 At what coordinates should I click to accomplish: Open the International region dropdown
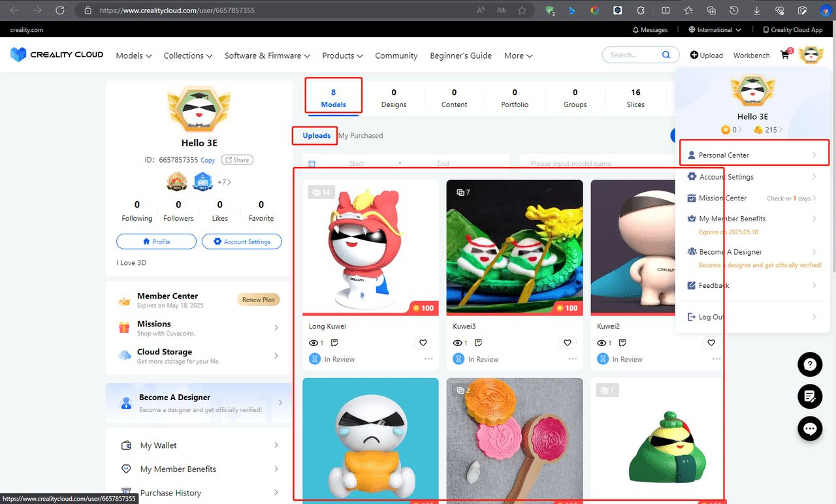pyautogui.click(x=715, y=30)
